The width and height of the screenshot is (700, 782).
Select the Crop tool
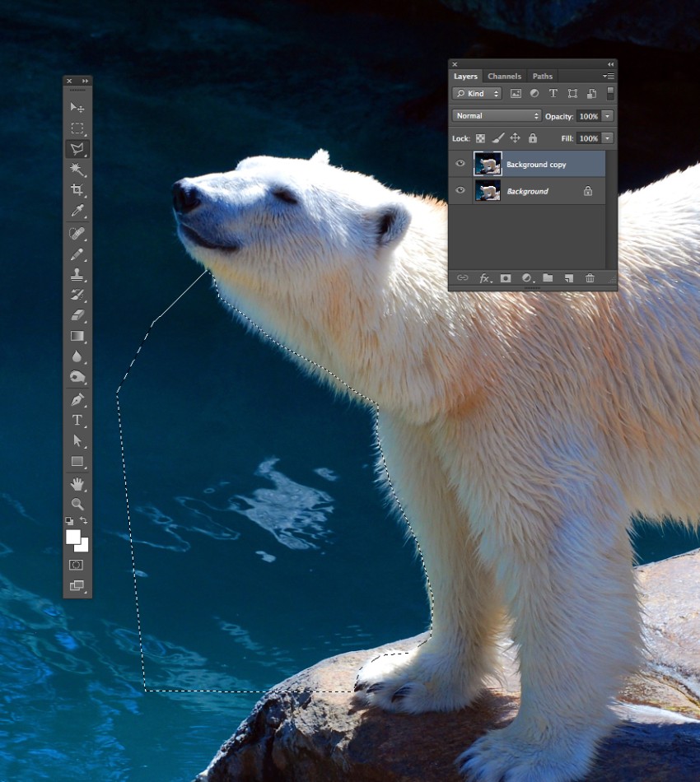(77, 190)
